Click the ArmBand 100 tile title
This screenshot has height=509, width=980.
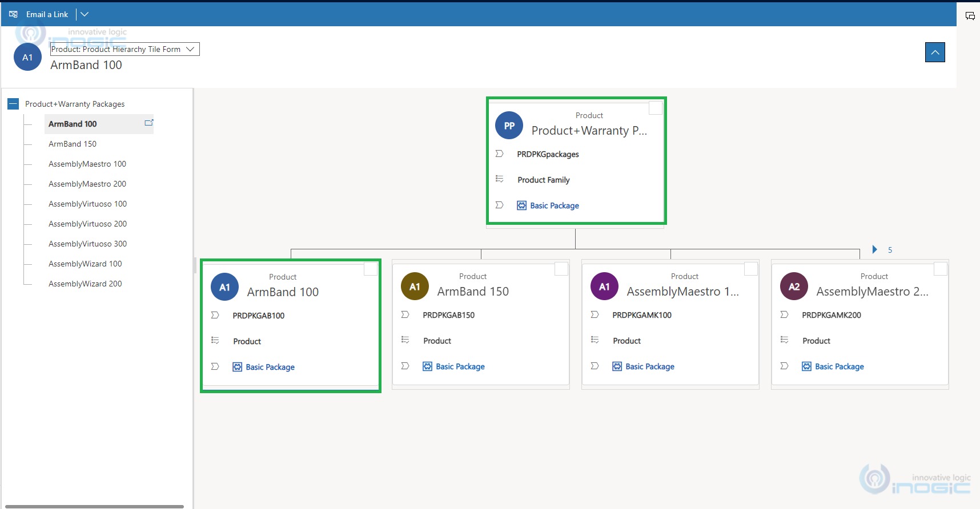click(x=283, y=292)
